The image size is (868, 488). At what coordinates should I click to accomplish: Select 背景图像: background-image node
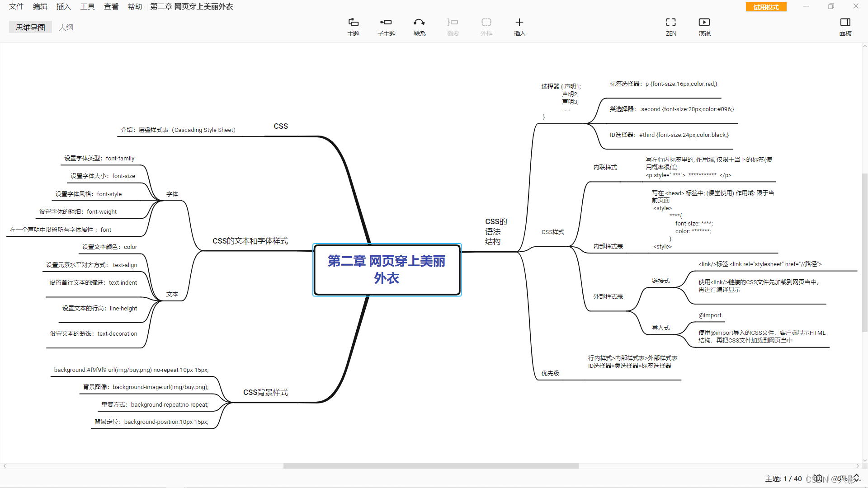[146, 387]
